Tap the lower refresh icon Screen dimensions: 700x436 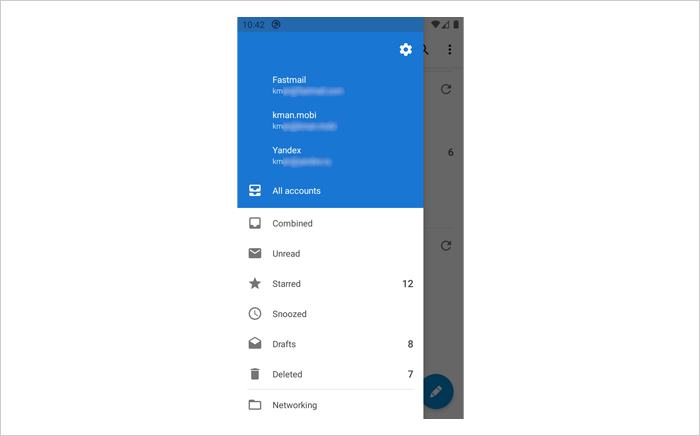click(446, 245)
